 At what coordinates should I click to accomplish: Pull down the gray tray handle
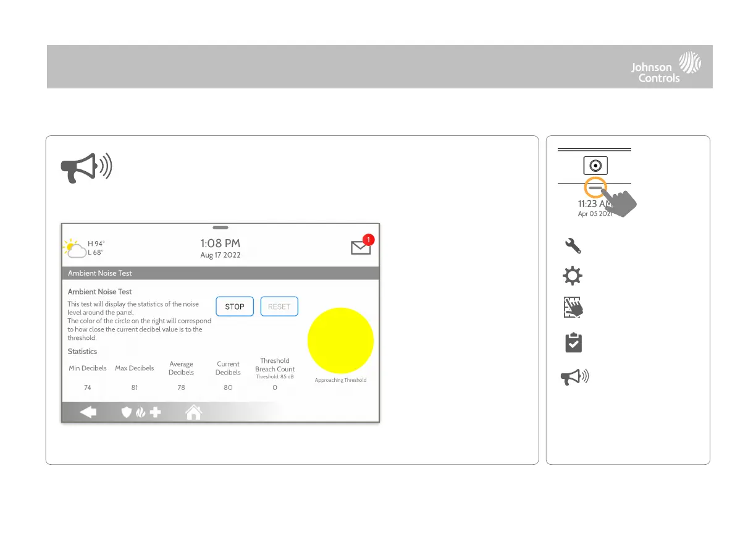pos(220,227)
